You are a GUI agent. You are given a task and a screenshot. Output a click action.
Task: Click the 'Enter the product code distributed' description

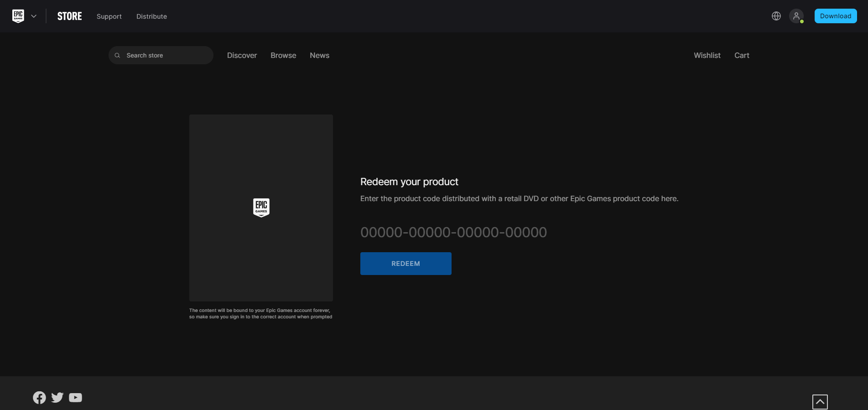click(x=519, y=198)
